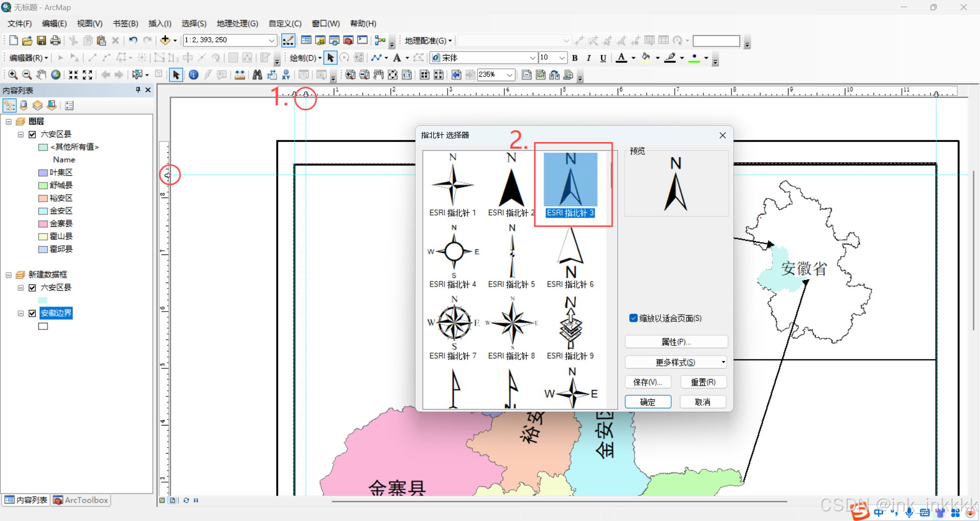Viewport: 980px width, 521px height.
Task: Collapse the 安徽边界 layer legend
Action: pos(21,313)
